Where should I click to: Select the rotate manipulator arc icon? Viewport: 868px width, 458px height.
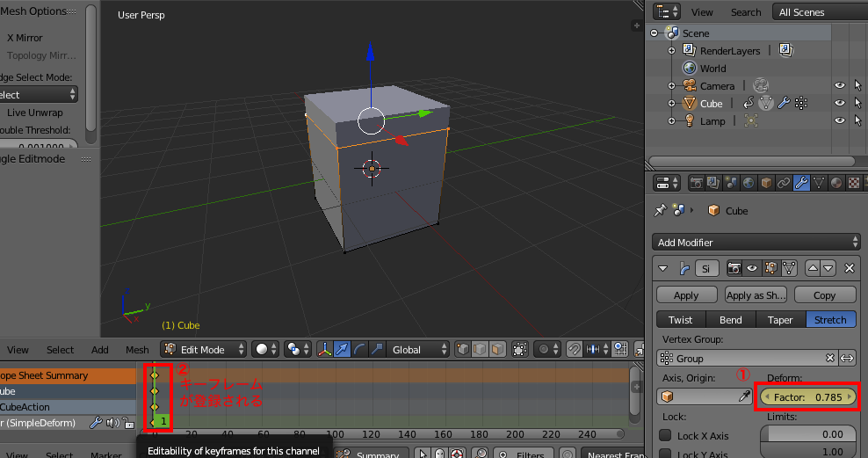(x=359, y=350)
